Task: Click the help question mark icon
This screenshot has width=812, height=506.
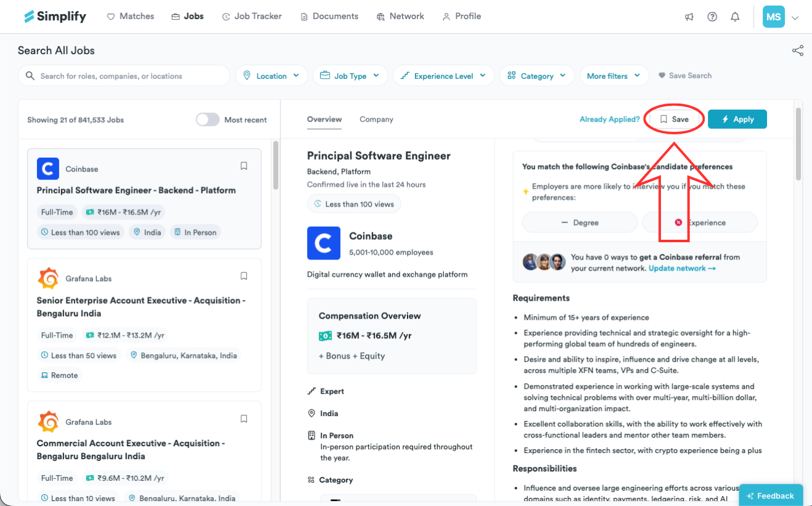Action: (712, 17)
